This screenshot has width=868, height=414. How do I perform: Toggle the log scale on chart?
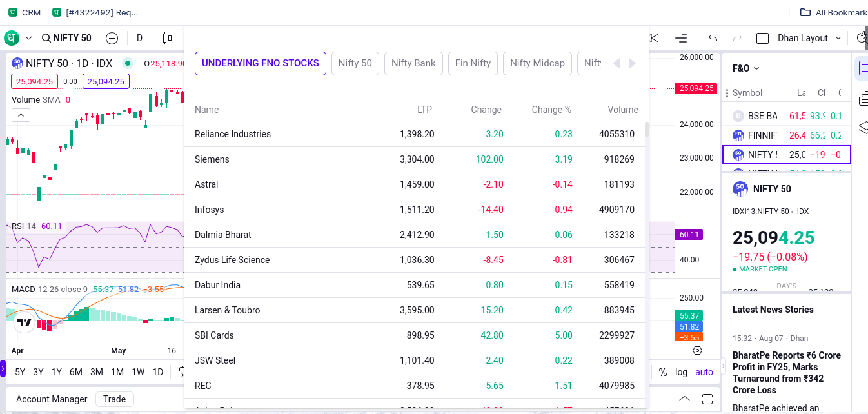click(681, 372)
